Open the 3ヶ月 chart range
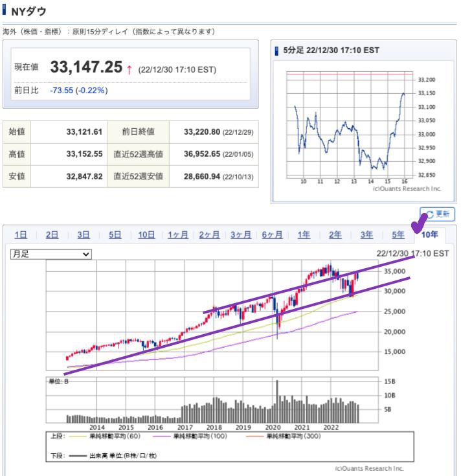461x476 pixels. (241, 234)
